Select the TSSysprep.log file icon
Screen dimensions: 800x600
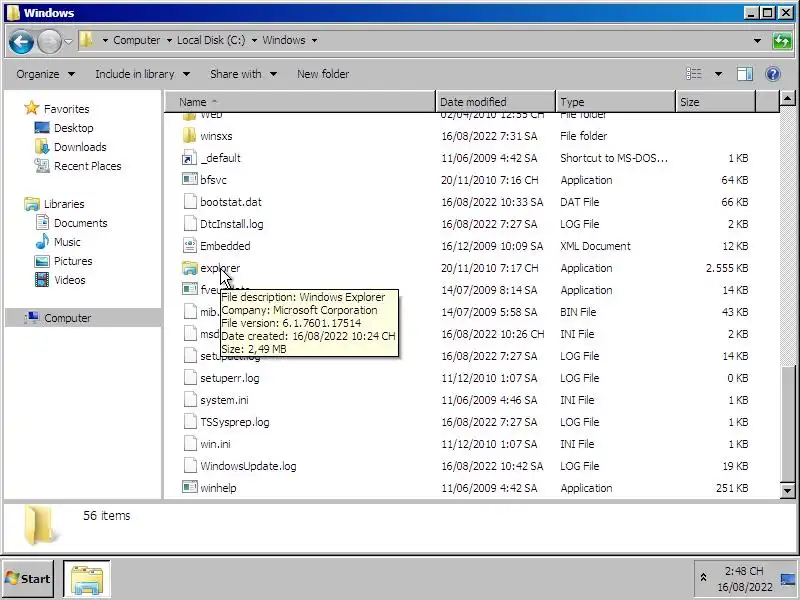(x=189, y=421)
